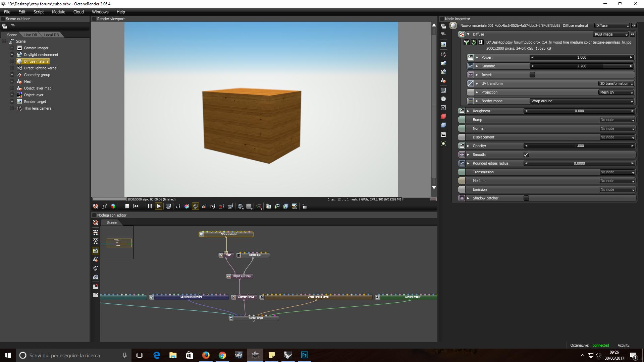
Task: Switch to the Live DB tab
Action: click(31, 35)
